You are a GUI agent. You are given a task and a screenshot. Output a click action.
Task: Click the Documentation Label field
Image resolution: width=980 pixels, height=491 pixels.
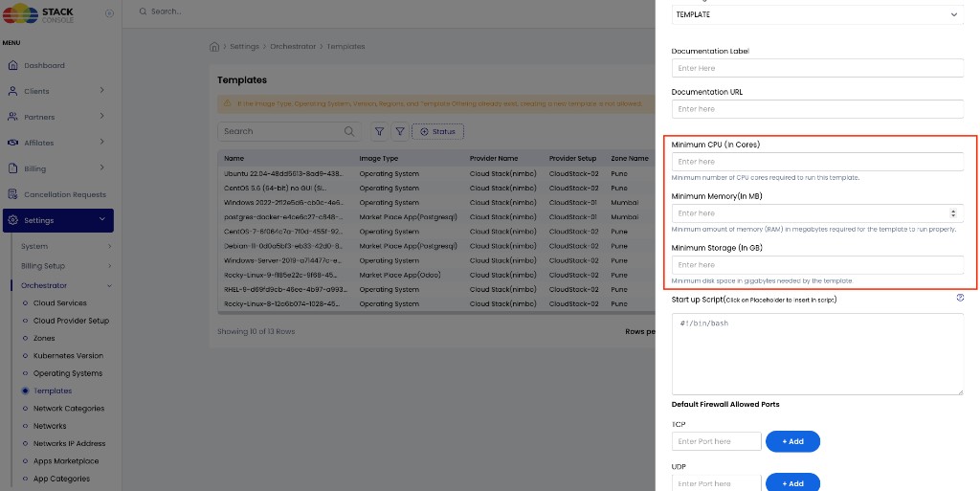coord(817,68)
